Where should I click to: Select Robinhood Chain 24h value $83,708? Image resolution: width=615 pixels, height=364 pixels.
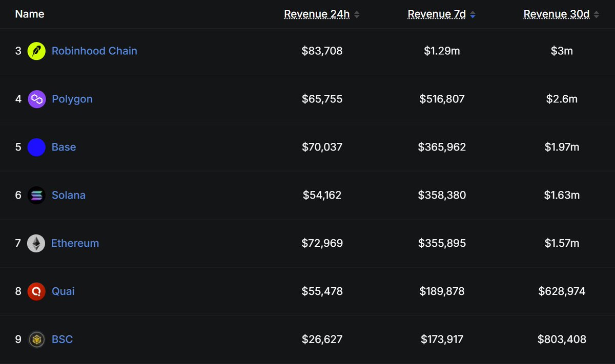[x=322, y=51]
